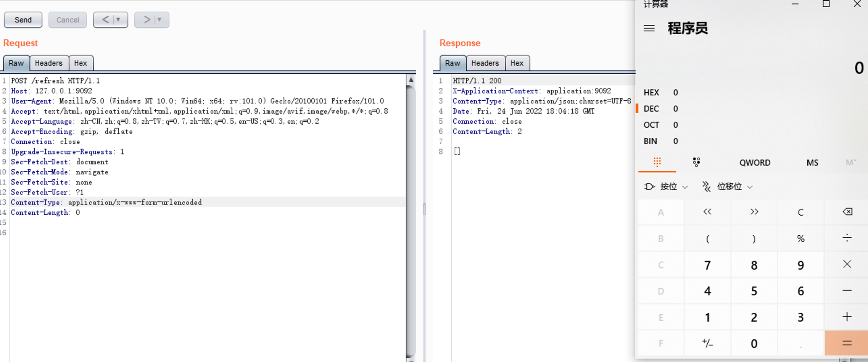Switch to bit toggling keypad icon
This screenshot has height=362, width=868.
696,162
